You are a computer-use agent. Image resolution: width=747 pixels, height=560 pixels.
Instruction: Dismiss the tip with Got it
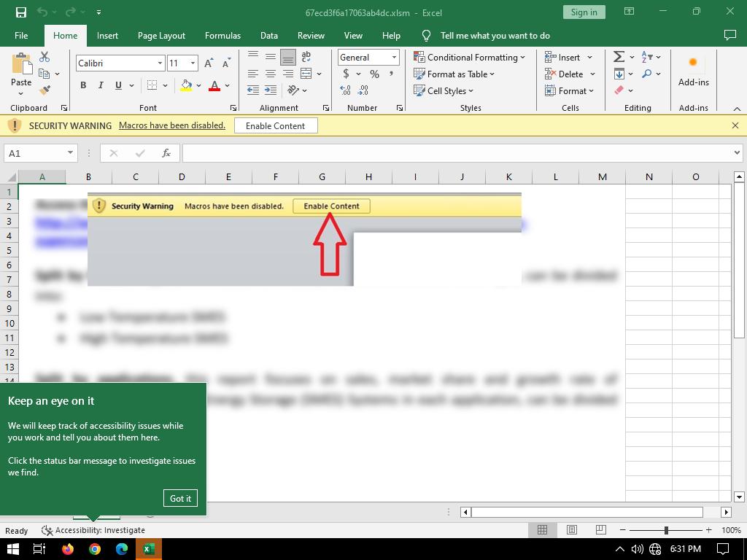coord(180,499)
